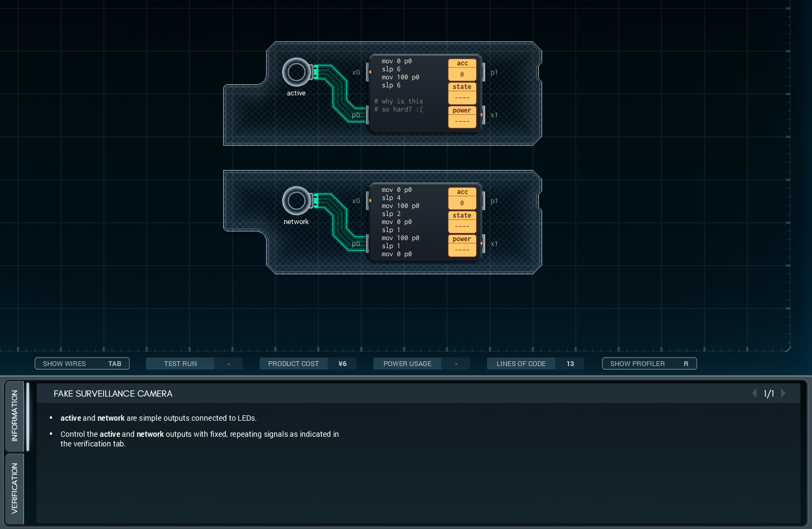Click the Test Run stat label

point(180,364)
